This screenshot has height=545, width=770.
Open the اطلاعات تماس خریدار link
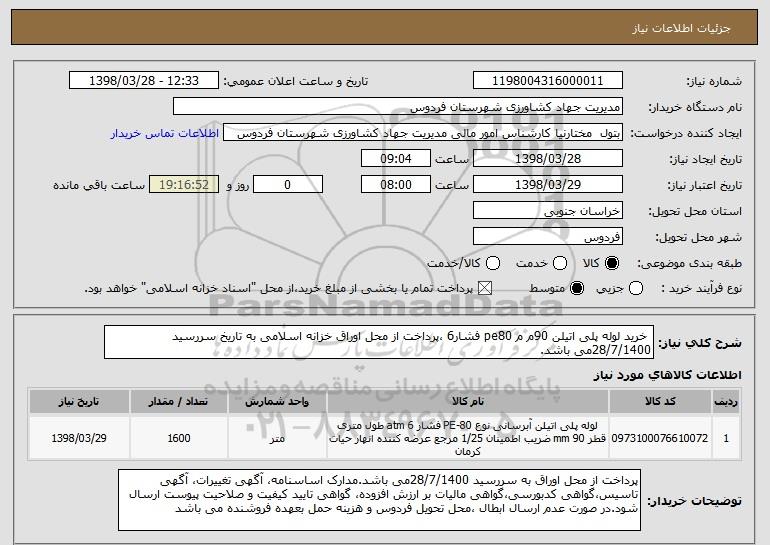[x=165, y=134]
